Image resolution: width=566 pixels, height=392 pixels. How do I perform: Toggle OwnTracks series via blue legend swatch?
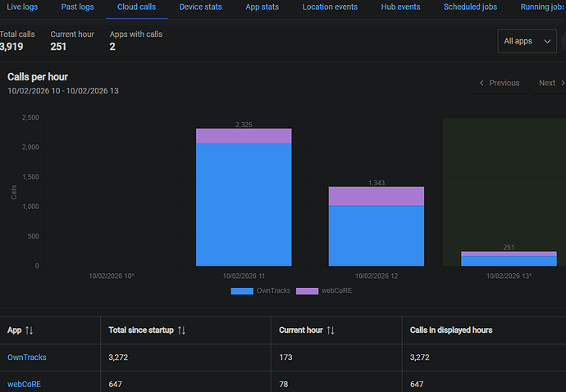(x=242, y=291)
